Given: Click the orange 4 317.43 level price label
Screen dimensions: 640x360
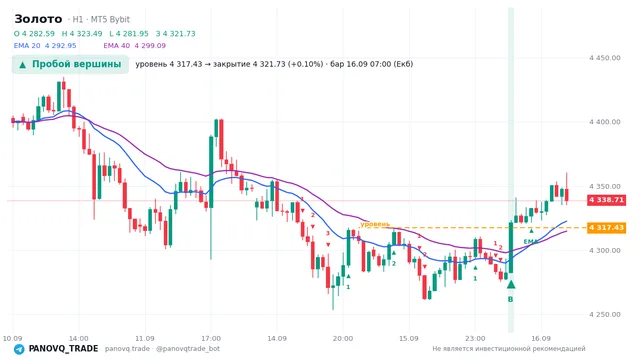Looking at the screenshot, I should pos(606,228).
